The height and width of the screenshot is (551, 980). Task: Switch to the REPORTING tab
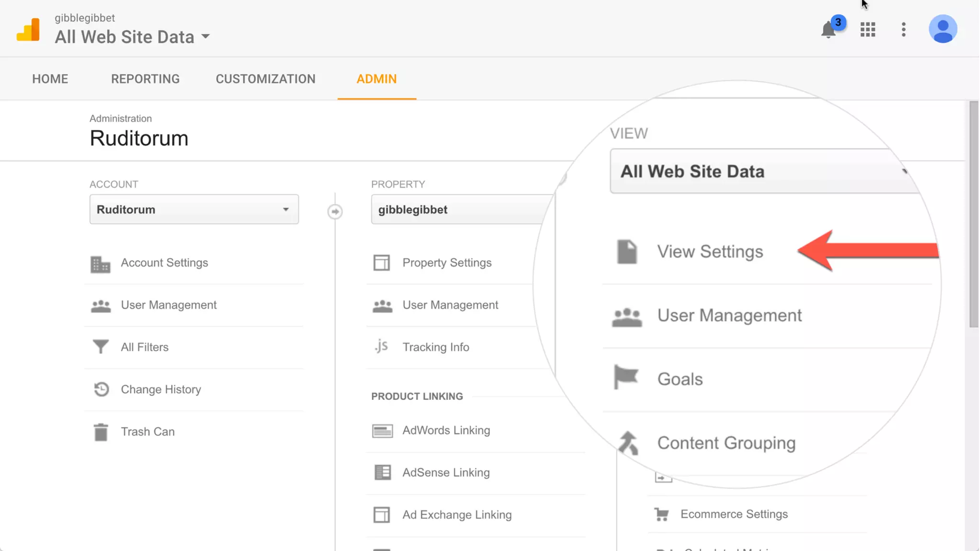[145, 79]
